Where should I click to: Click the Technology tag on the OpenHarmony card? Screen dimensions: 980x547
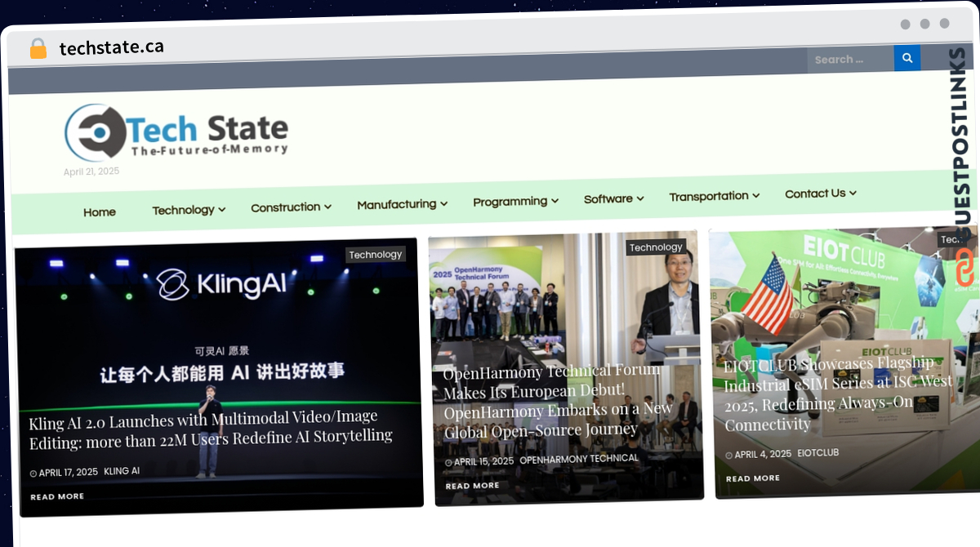[656, 247]
